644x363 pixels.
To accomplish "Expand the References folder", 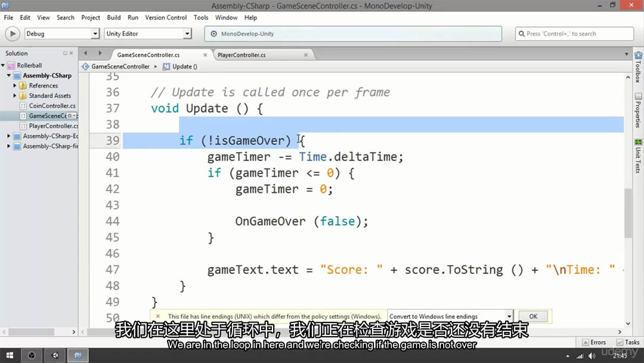I will 15,86.
